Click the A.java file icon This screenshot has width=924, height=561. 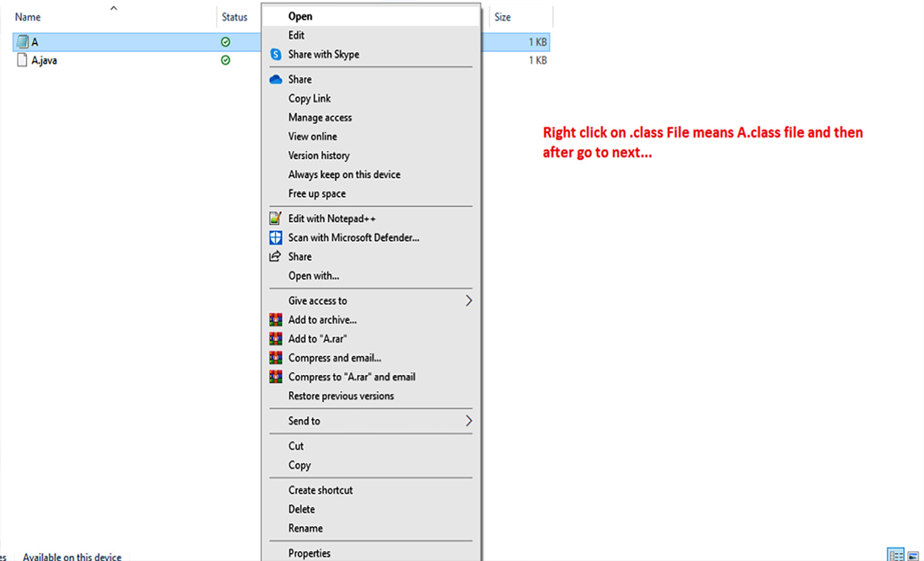(x=22, y=61)
